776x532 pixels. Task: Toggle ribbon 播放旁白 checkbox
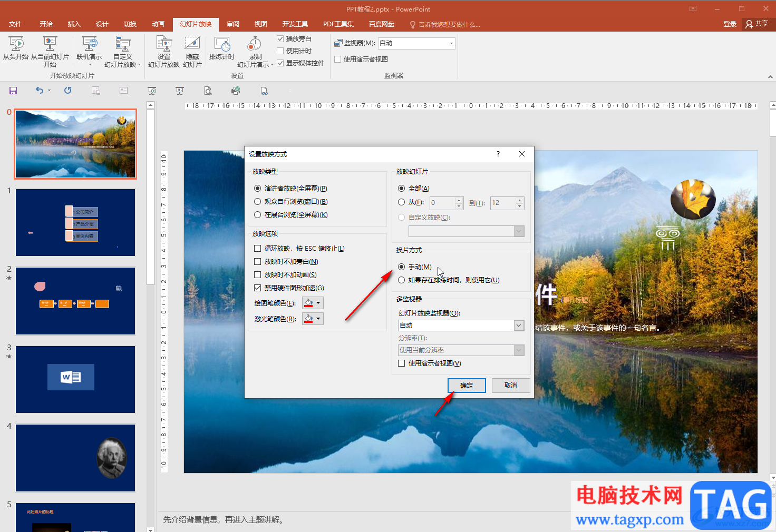[x=280, y=39]
